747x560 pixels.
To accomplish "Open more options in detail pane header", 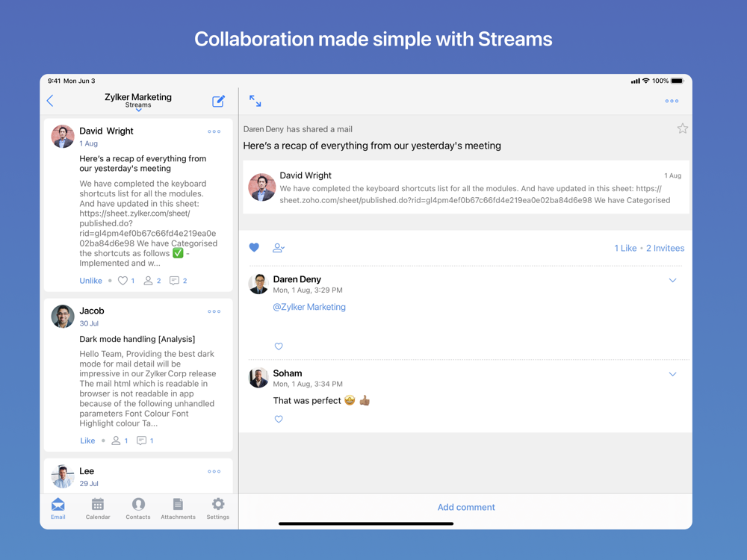I will 672,101.
